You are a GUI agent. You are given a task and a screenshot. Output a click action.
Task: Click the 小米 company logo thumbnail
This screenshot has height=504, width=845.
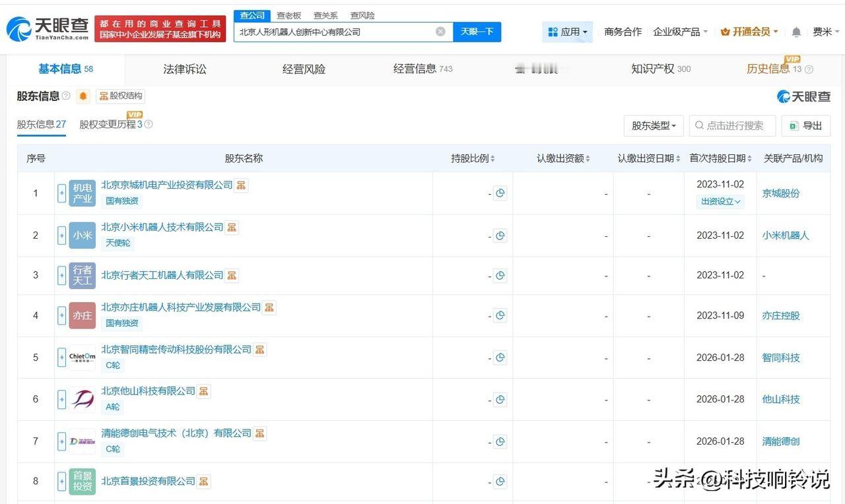point(83,236)
